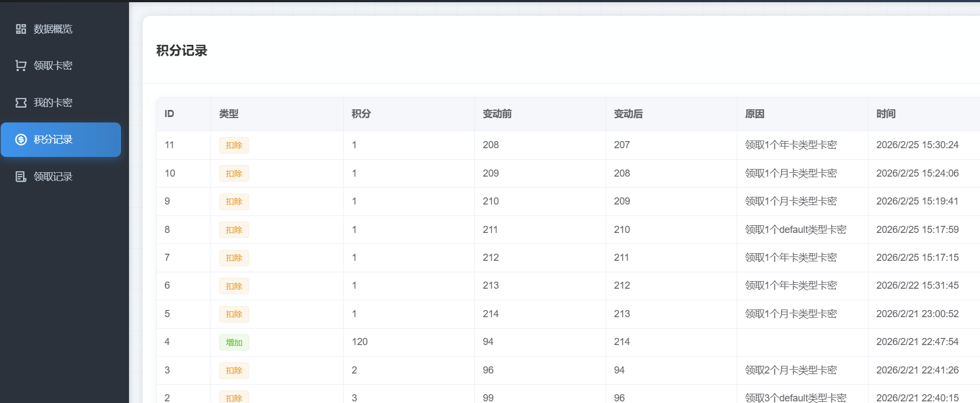Select the 领取记录 sidebar entry
This screenshot has height=403, width=980.
[x=53, y=177]
